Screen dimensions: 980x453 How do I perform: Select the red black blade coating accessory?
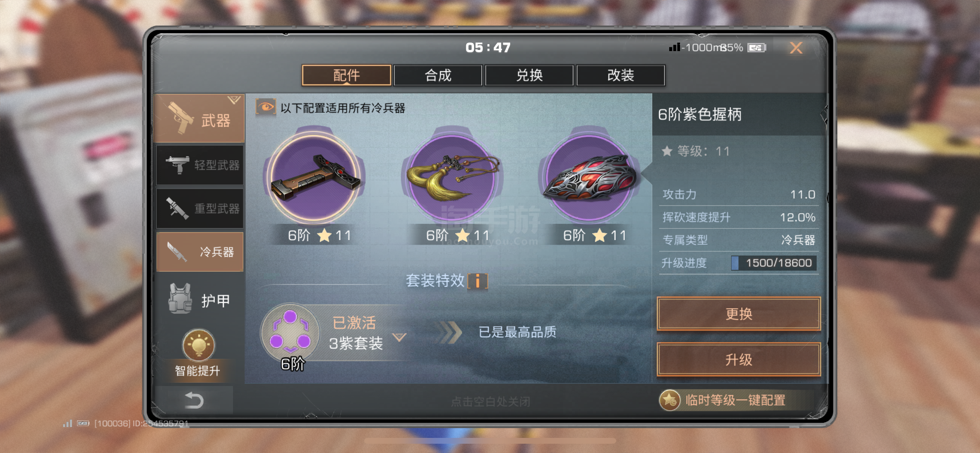coord(589,178)
